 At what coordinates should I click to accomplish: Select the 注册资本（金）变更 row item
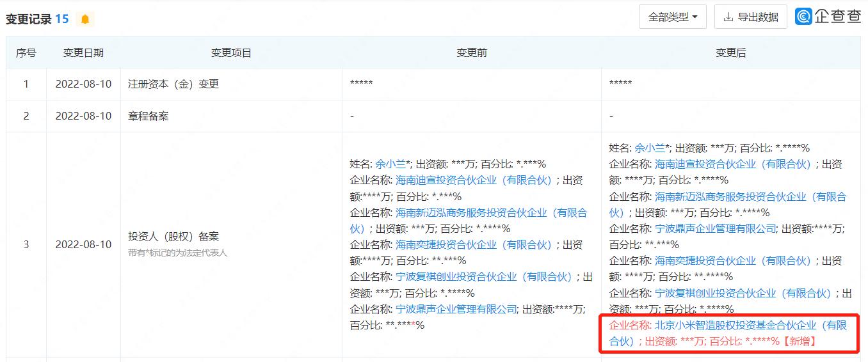[x=173, y=84]
